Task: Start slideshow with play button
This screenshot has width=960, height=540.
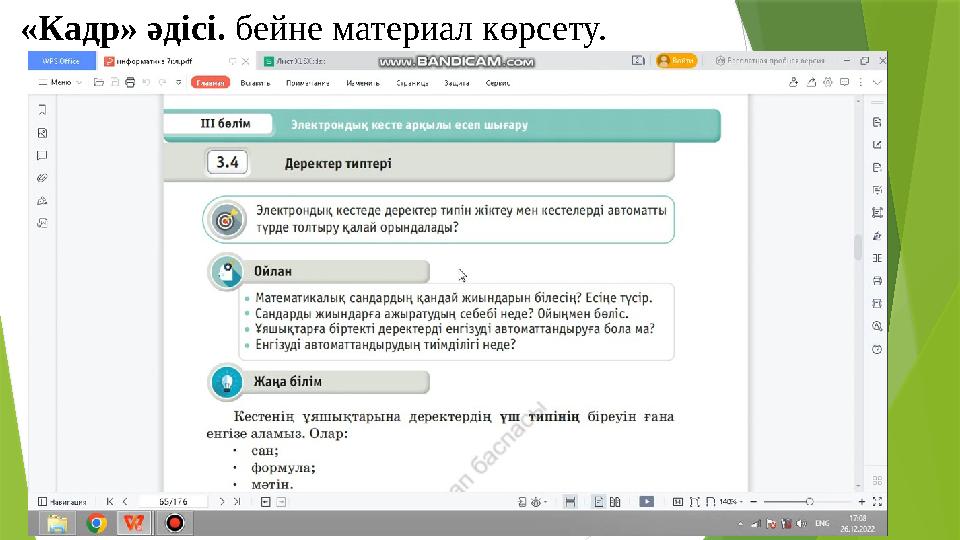Action: (x=647, y=501)
